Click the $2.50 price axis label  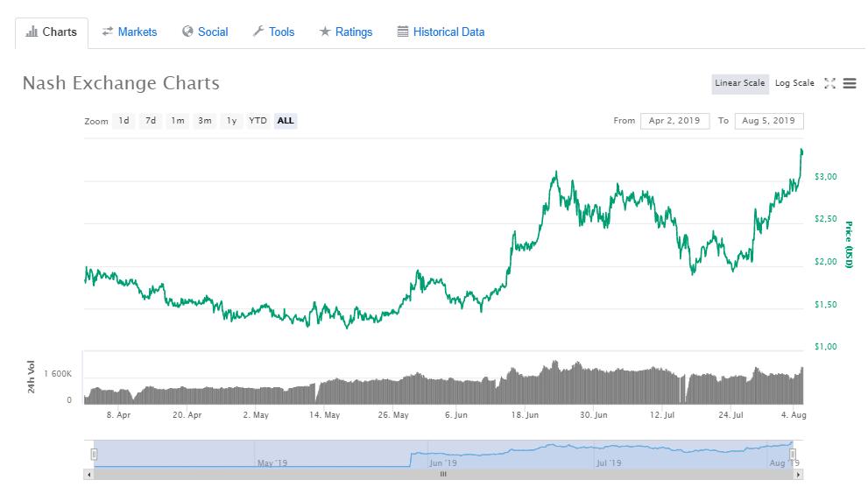tap(825, 219)
